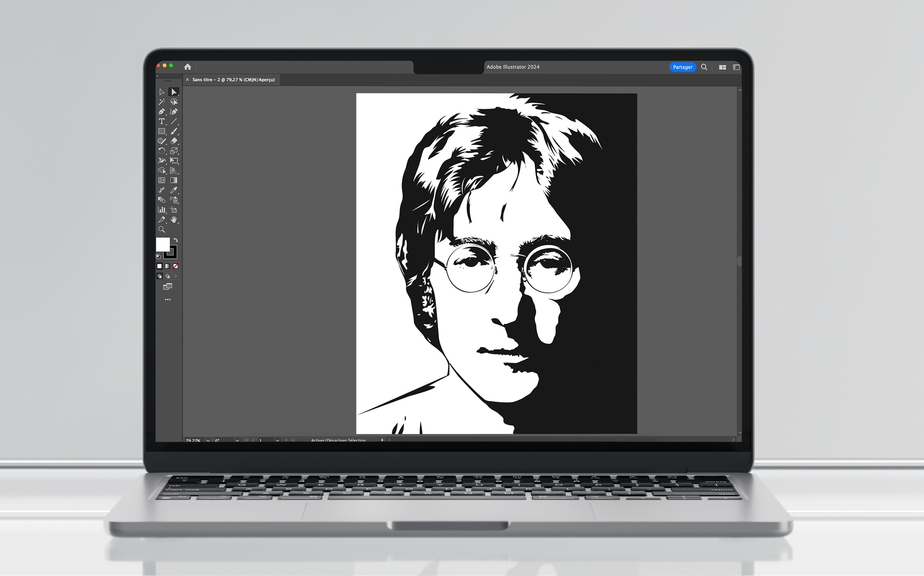Open rotate view dropdown arrow
Viewport: 924px width, 576px height.
tap(237, 440)
